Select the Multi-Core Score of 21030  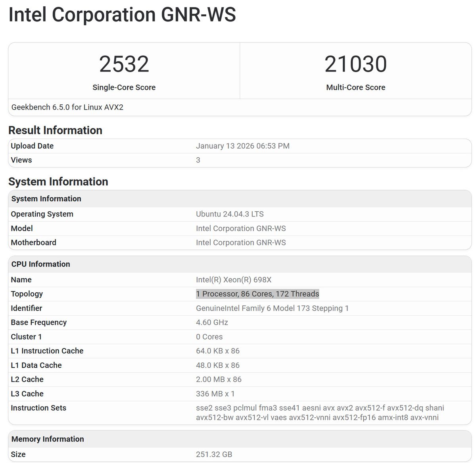point(356,64)
